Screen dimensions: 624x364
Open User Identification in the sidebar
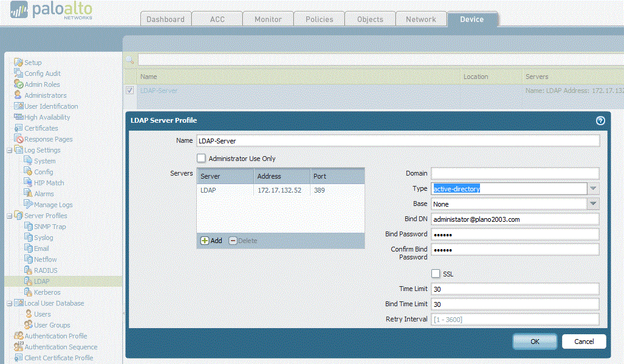pyautogui.click(x=18, y=106)
